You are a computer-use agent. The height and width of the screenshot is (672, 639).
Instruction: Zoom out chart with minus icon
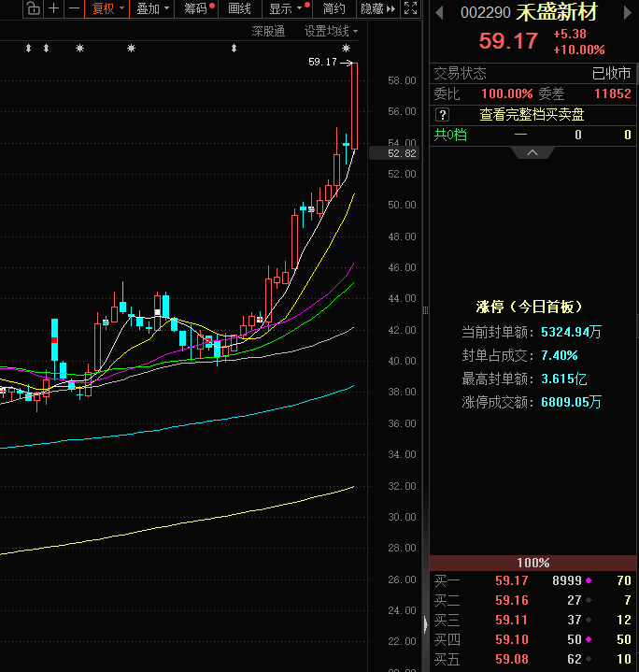click(74, 9)
